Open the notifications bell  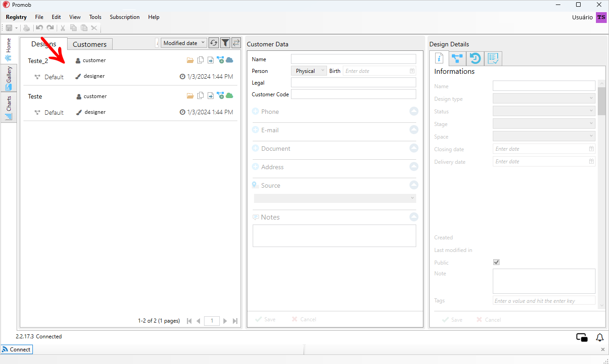[600, 337]
